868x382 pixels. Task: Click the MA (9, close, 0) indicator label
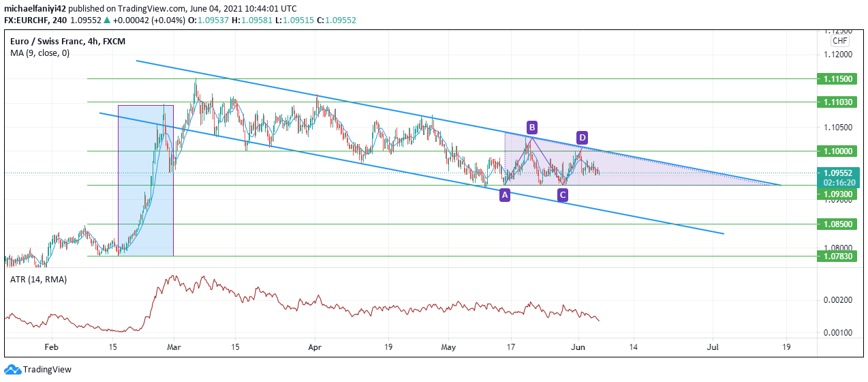[x=40, y=53]
